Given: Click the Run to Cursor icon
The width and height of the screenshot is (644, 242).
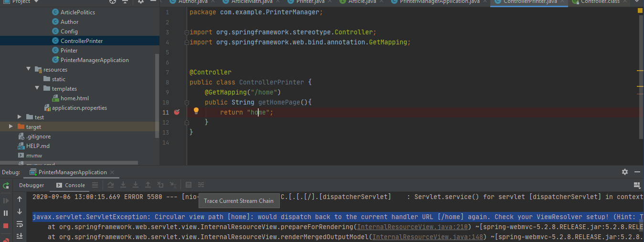Looking at the screenshot, I should tap(173, 185).
